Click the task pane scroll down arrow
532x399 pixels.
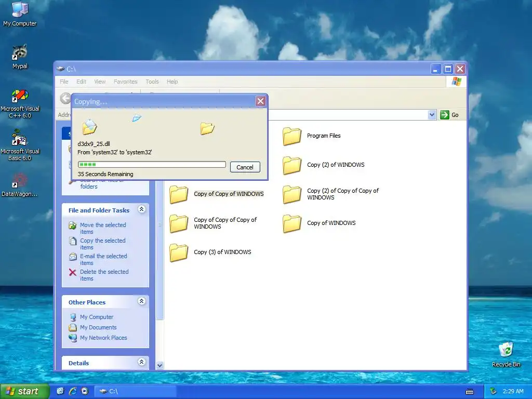(159, 365)
